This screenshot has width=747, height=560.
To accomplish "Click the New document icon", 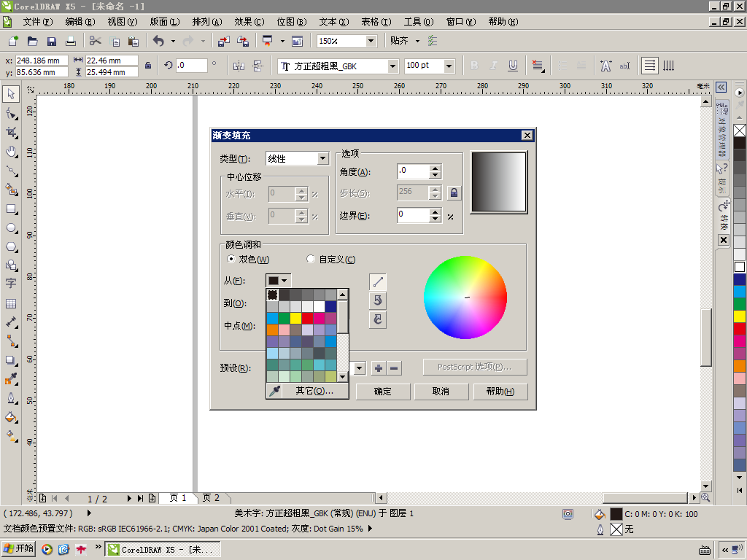I will coord(13,41).
